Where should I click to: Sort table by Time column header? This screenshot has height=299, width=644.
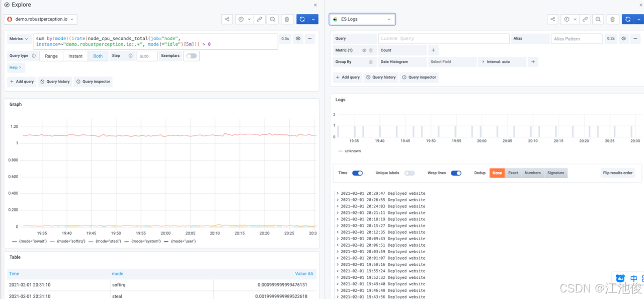[x=14, y=274]
